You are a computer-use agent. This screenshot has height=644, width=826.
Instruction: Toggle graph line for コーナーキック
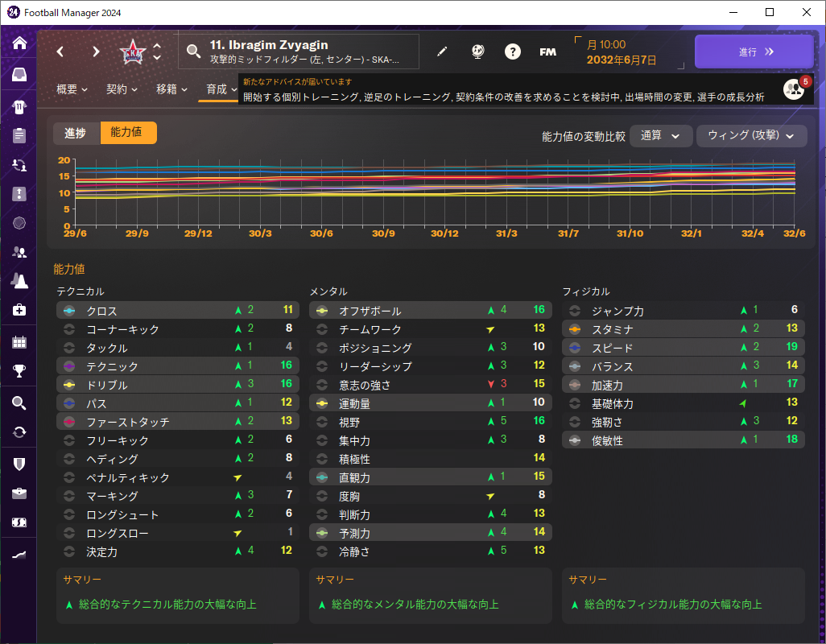(69, 329)
